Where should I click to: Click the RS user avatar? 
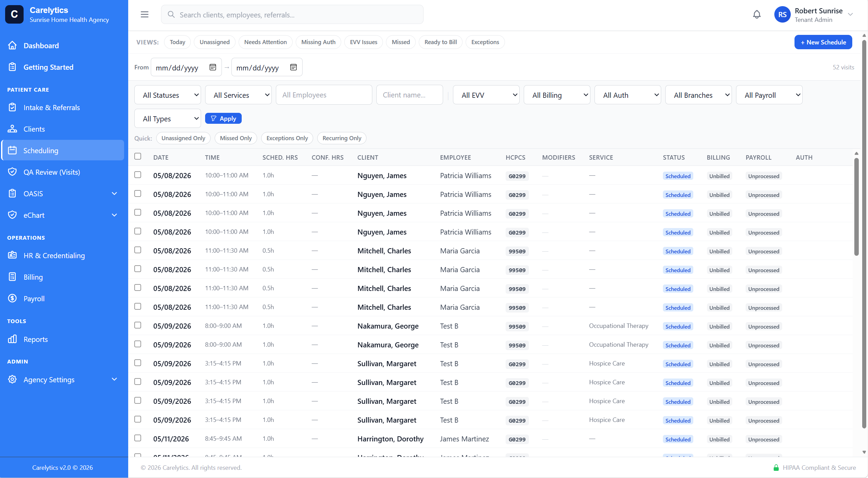(783, 14)
